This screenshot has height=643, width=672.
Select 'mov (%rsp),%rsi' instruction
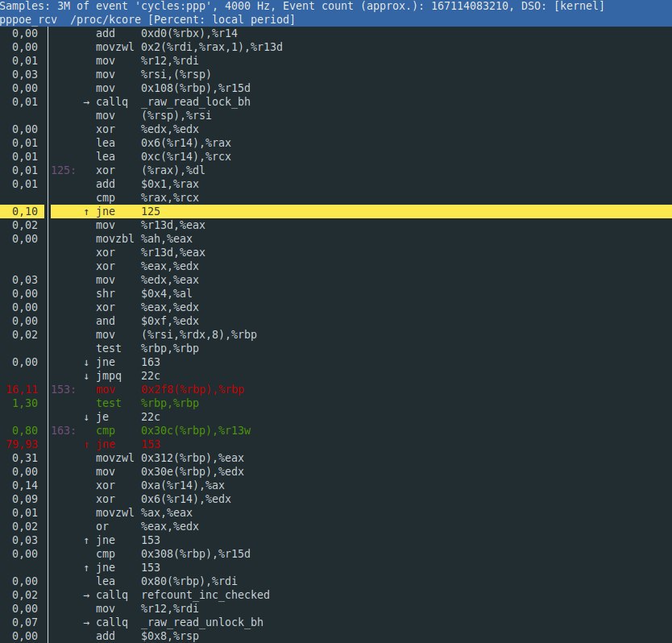coord(153,115)
